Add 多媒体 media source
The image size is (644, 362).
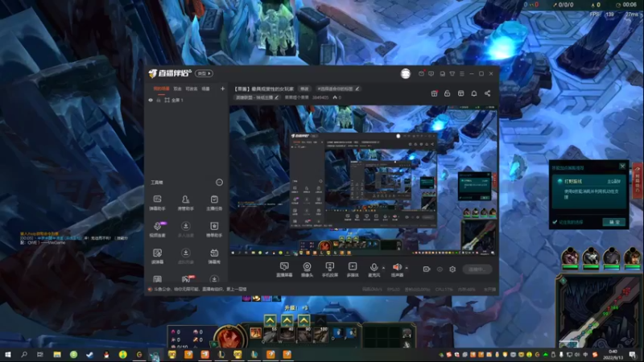pos(353,269)
